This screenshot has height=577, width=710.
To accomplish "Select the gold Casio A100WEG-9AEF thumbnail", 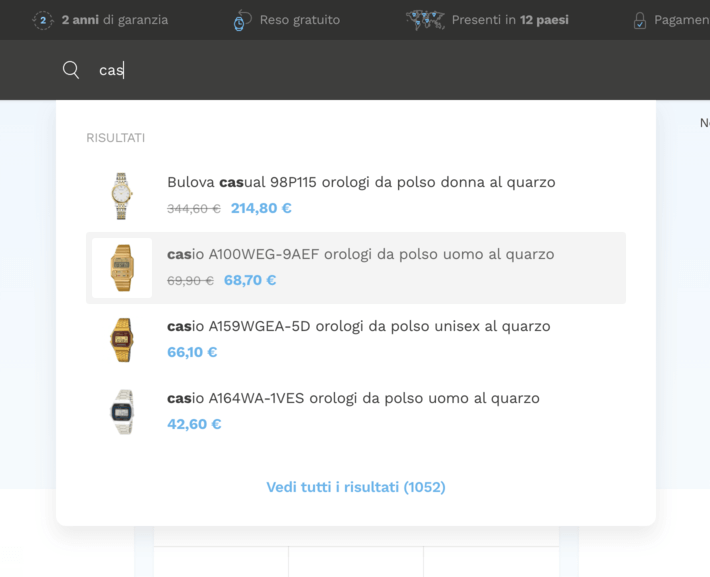I will [122, 268].
